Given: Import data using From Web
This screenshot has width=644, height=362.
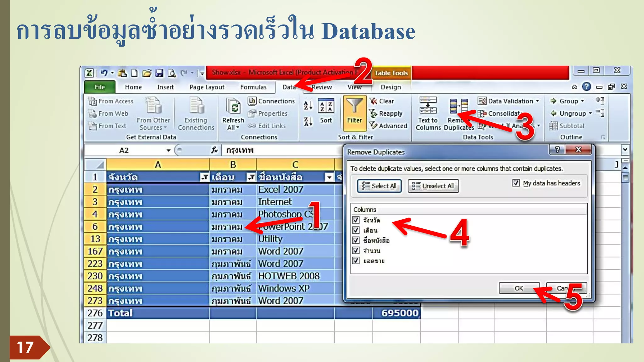Looking at the screenshot, I should point(108,113).
